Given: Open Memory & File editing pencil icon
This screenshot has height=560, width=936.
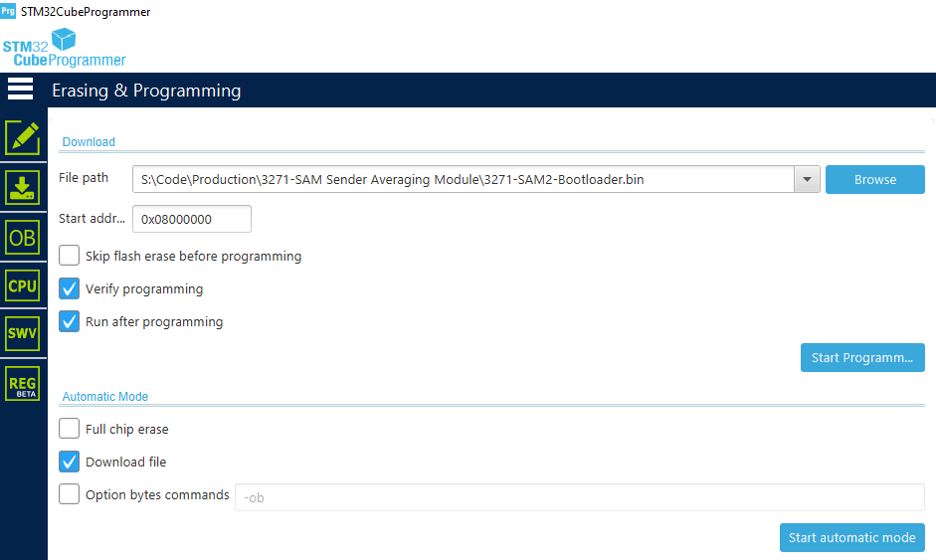Looking at the screenshot, I should tap(23, 138).
